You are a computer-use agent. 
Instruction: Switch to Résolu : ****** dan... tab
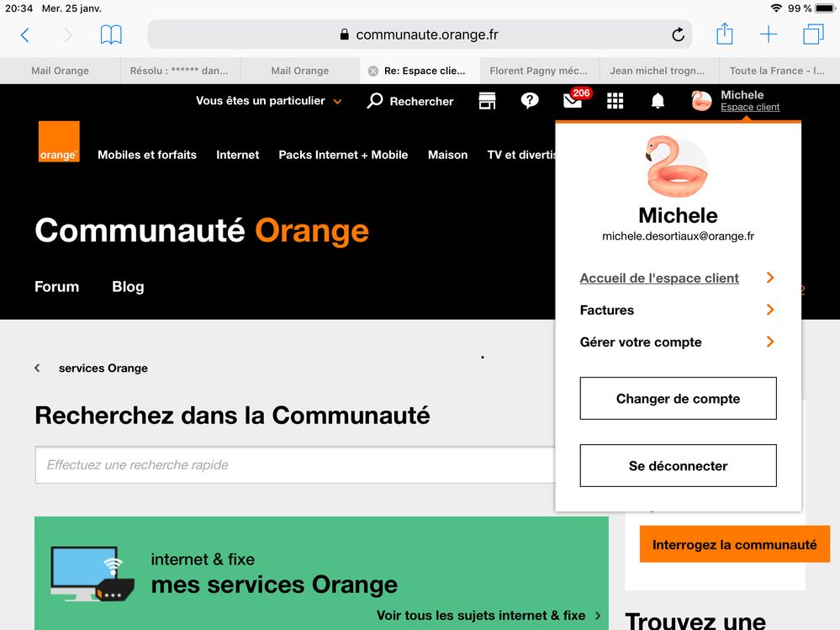click(x=179, y=71)
